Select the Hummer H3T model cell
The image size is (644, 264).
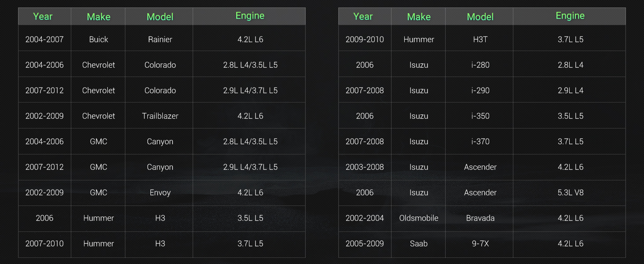479,39
